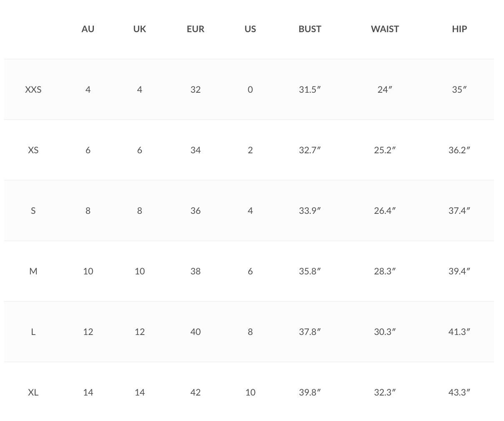The image size is (504, 421).
Task: Click the 30.3″ waist cell
Action: (x=385, y=332)
